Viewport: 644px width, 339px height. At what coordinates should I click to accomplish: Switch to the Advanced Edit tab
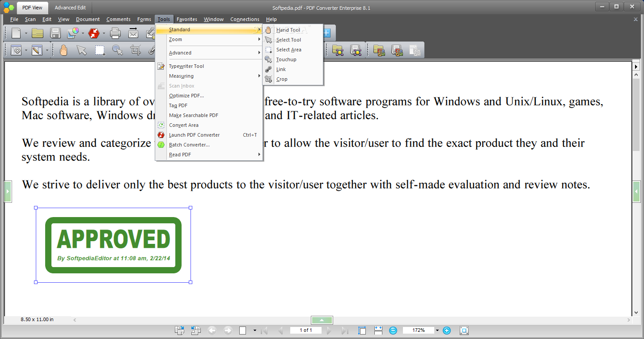(x=70, y=8)
